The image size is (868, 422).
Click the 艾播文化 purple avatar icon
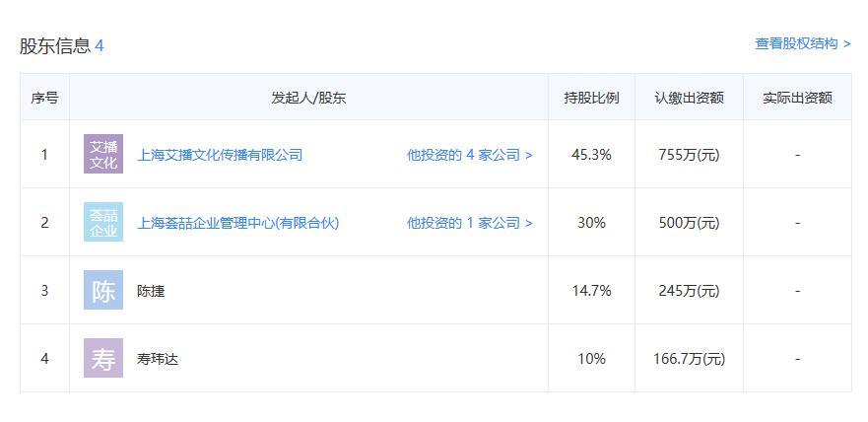[x=103, y=154]
